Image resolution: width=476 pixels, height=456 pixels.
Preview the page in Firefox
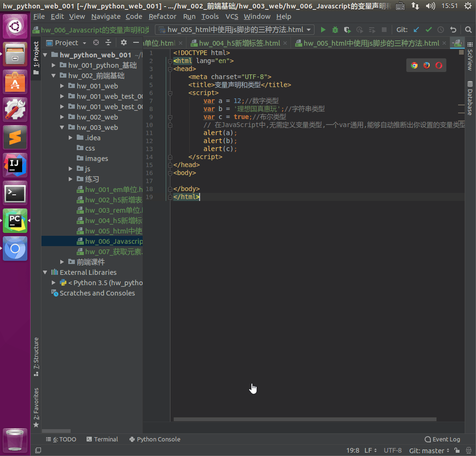click(x=427, y=65)
